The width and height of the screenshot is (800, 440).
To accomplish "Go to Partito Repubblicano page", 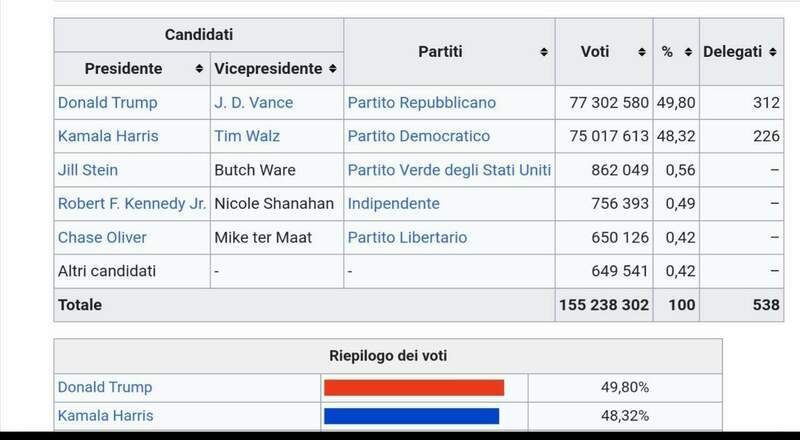I will pos(421,103).
